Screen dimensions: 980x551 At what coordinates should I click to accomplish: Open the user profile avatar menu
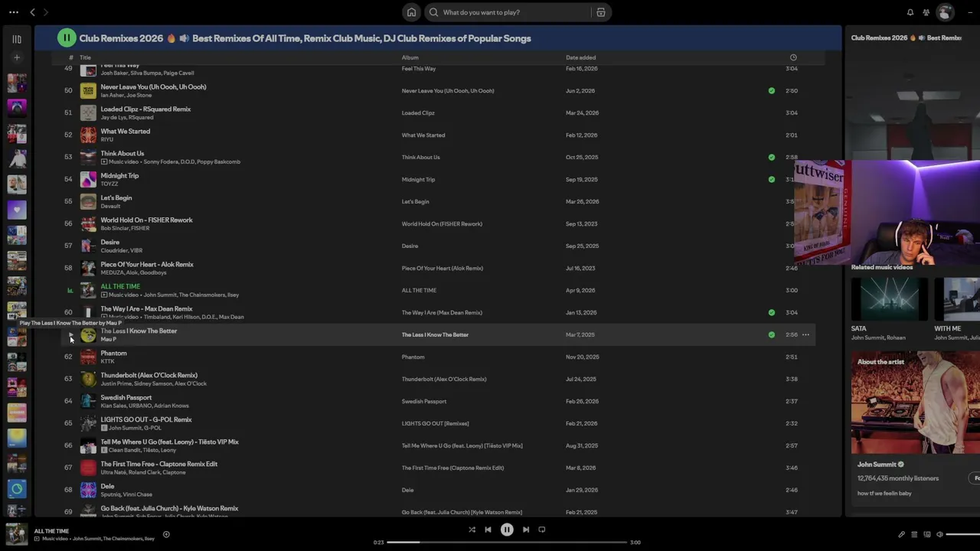(x=946, y=12)
